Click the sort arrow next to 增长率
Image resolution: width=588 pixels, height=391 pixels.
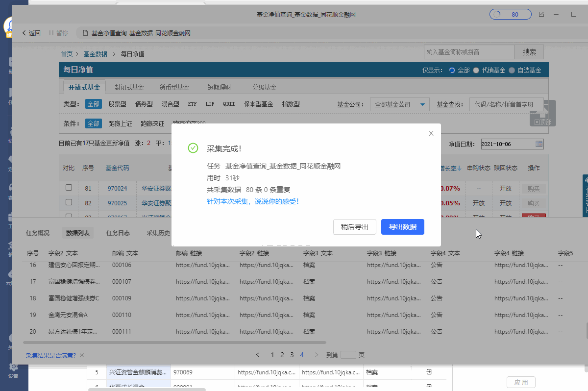pos(460,168)
